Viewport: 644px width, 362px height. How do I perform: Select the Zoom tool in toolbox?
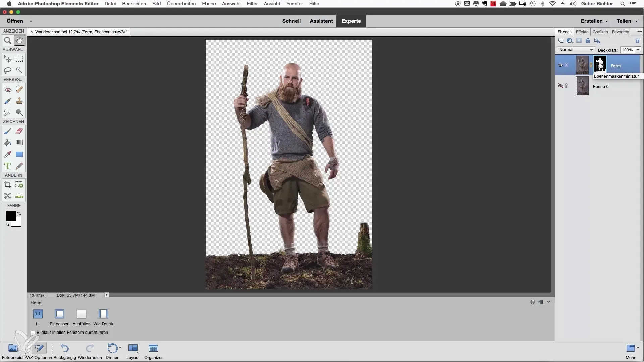(x=7, y=41)
